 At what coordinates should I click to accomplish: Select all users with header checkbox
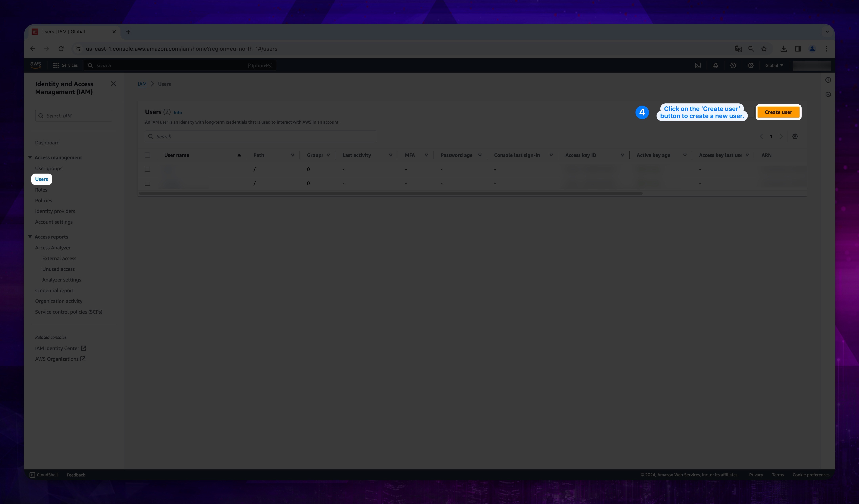(148, 155)
